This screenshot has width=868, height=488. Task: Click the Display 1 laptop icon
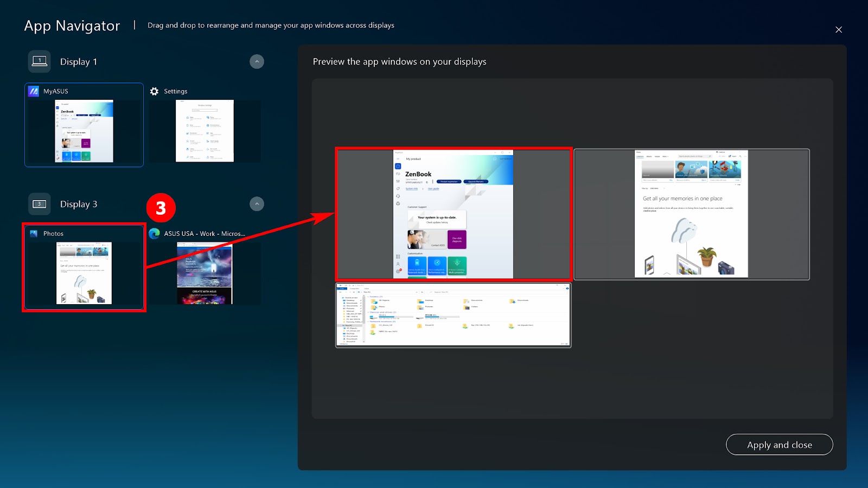pyautogui.click(x=40, y=61)
